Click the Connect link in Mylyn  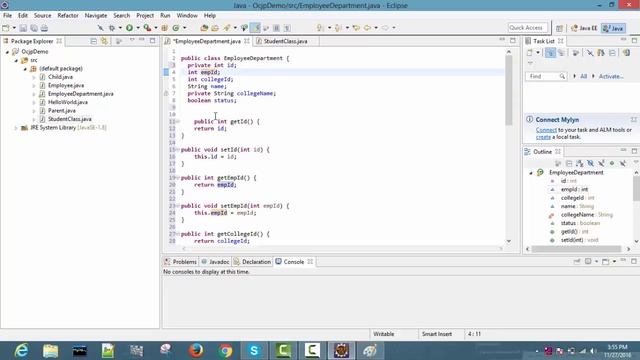pyautogui.click(x=546, y=130)
